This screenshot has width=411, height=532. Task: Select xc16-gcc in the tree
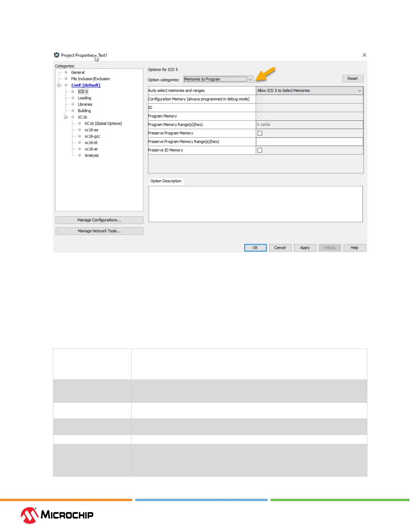pos(92,136)
